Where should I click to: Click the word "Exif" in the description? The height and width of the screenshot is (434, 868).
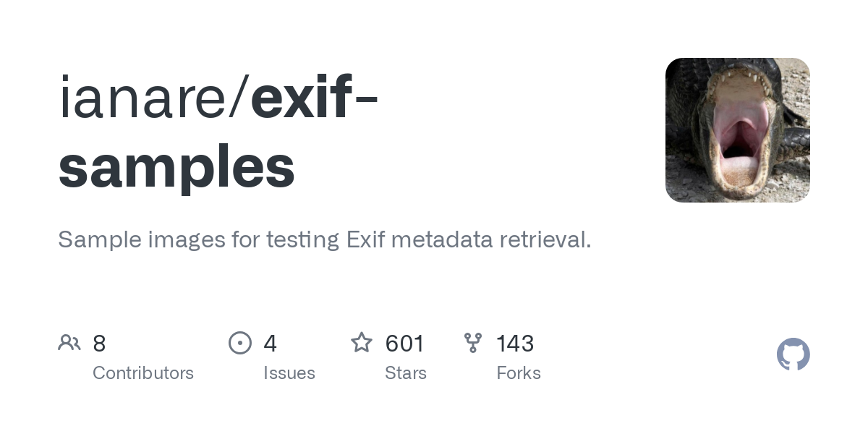pos(366,239)
